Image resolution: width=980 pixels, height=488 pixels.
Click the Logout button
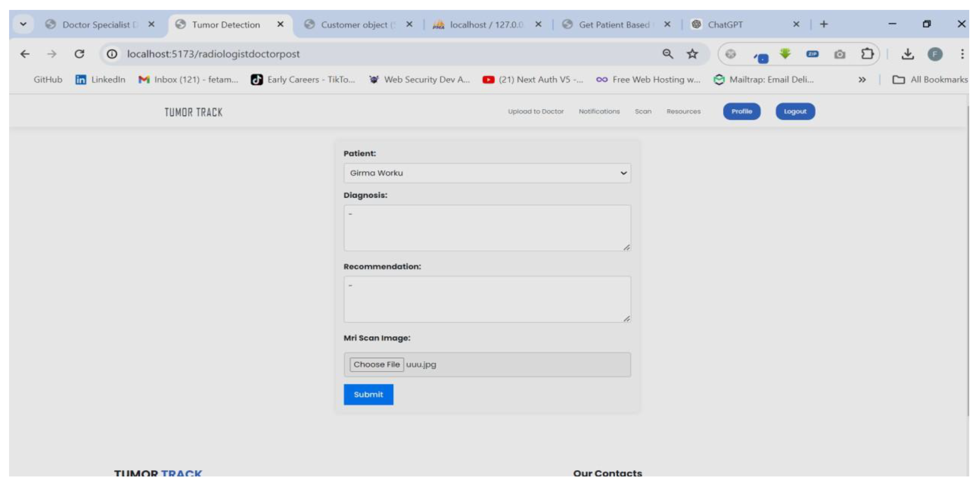795,111
